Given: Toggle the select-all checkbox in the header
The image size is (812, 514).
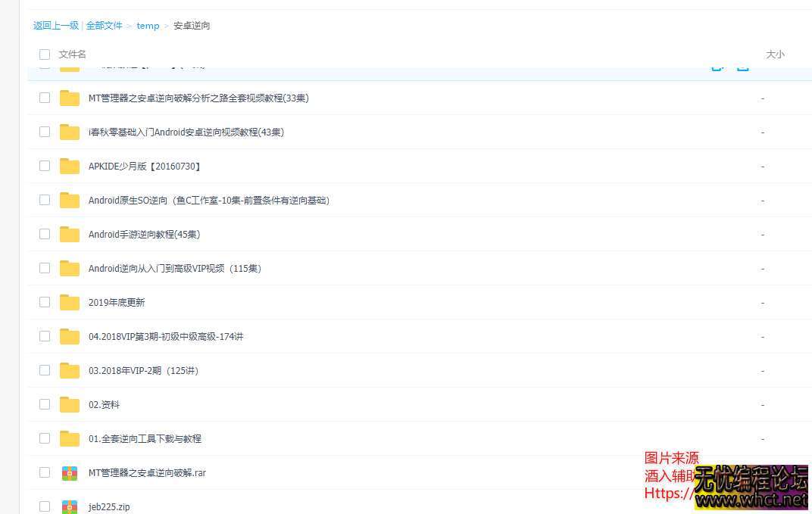Looking at the screenshot, I should 44,54.
